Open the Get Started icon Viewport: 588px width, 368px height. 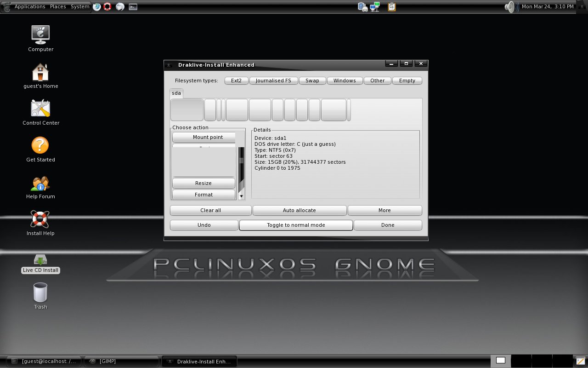point(40,145)
